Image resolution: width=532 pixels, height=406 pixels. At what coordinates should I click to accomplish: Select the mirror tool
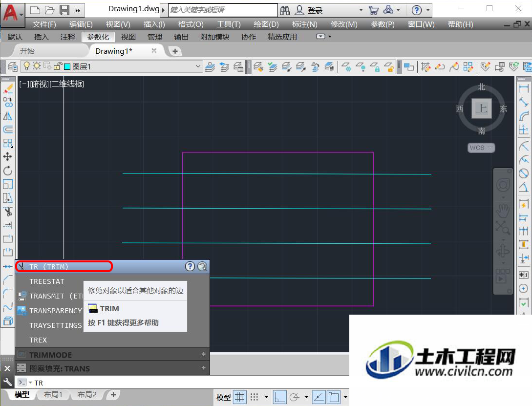[8, 116]
